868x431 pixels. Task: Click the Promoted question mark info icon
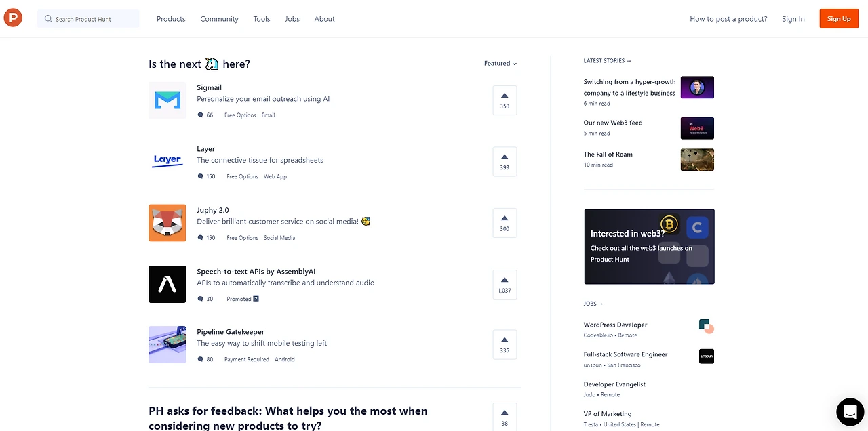[x=256, y=299]
